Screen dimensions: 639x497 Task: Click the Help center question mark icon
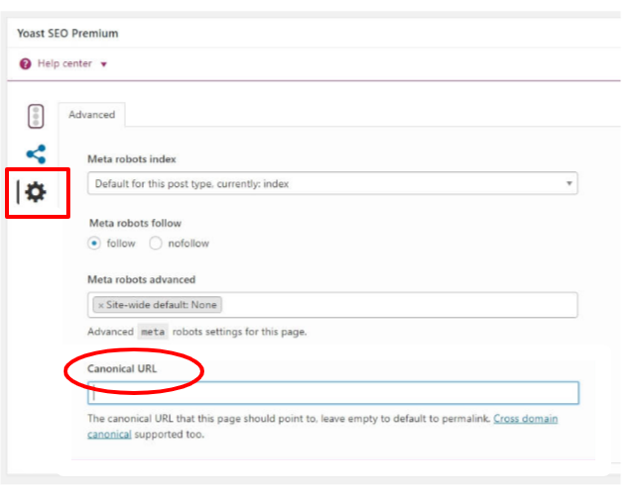pyautogui.click(x=25, y=64)
